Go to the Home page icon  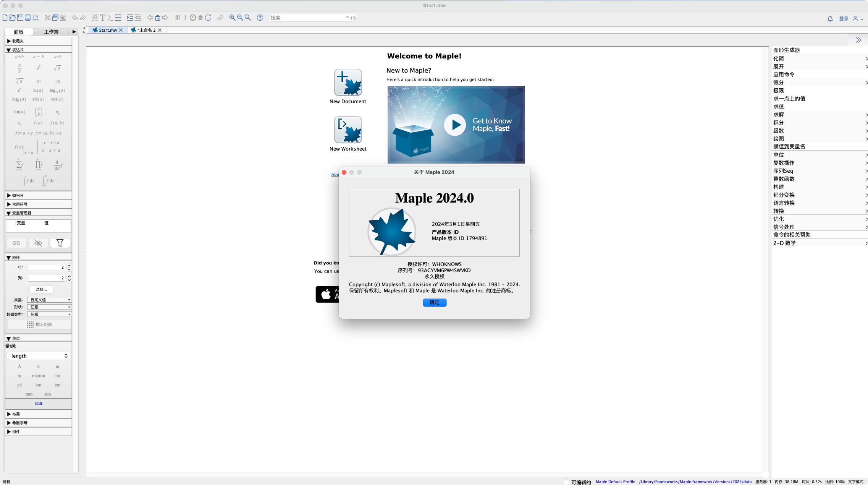click(158, 18)
